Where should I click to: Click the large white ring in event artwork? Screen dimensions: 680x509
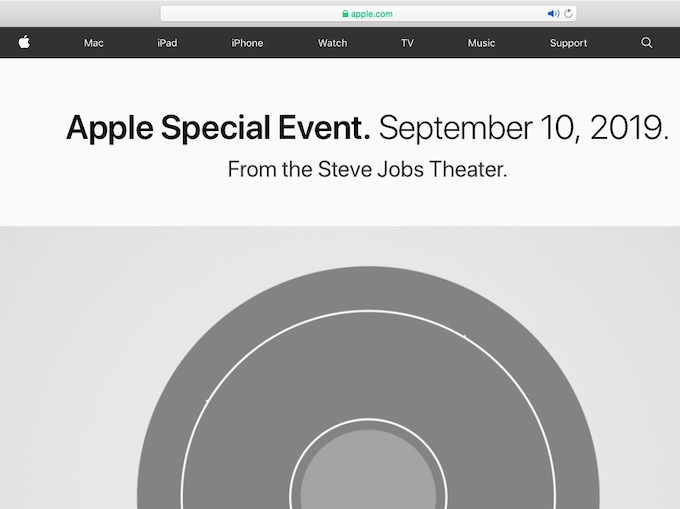[368, 311]
